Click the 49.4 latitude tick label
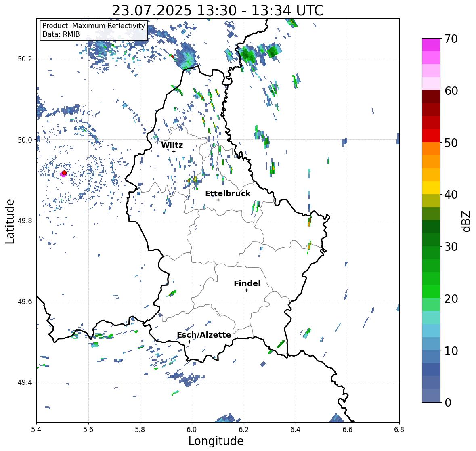This screenshot has height=451, width=476. pyautogui.click(x=25, y=382)
